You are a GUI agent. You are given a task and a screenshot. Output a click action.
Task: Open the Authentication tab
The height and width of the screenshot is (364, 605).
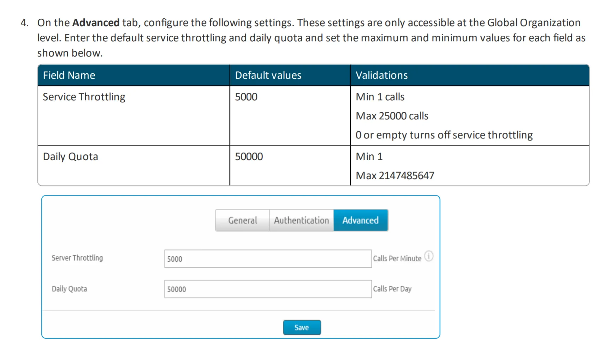[x=301, y=220]
